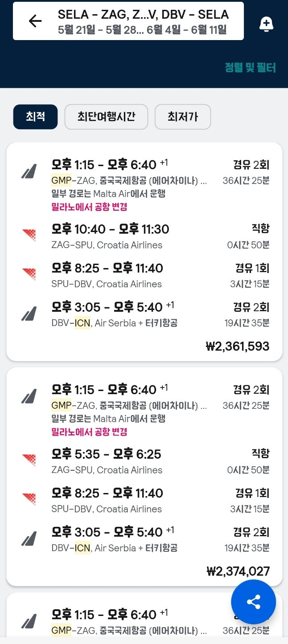Tap airline logo of second card's DBV-ICN flight
The image size is (288, 644).
(x=29, y=538)
